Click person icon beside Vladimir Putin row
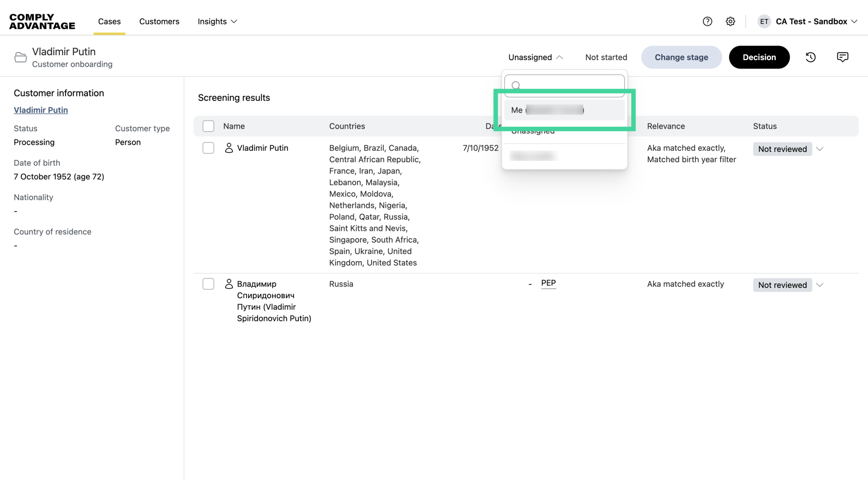Screen dimensions: 868x488 tap(229, 148)
